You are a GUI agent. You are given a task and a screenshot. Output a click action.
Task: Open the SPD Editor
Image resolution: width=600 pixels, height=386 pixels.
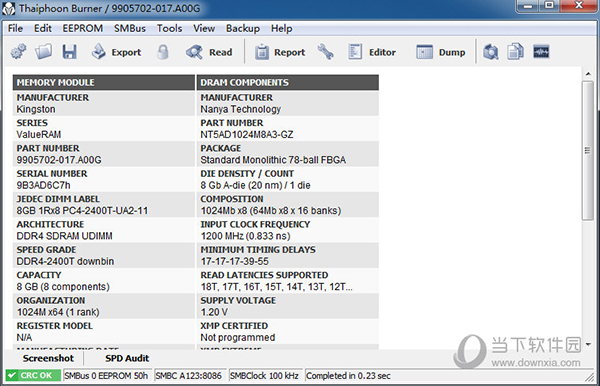(x=372, y=52)
